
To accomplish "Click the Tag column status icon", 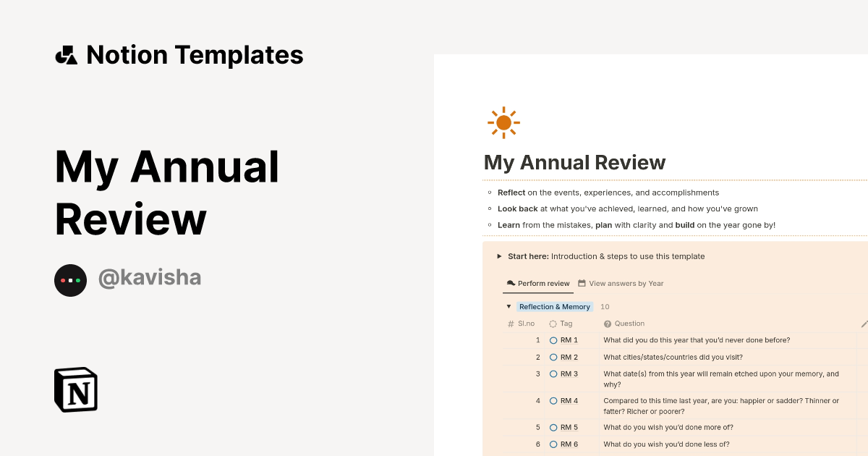I will (x=553, y=324).
